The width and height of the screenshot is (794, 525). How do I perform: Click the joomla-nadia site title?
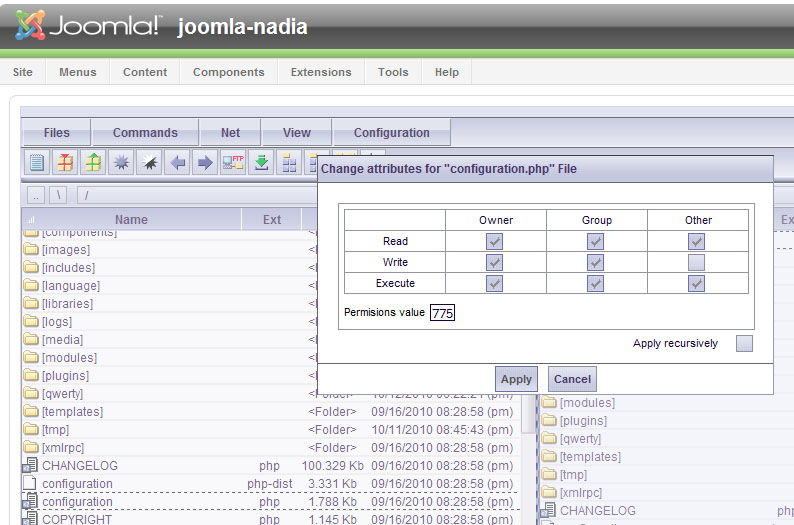click(243, 27)
